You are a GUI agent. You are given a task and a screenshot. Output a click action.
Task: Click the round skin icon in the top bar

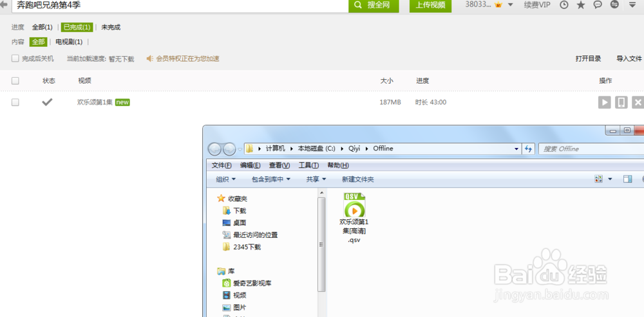[x=614, y=5]
